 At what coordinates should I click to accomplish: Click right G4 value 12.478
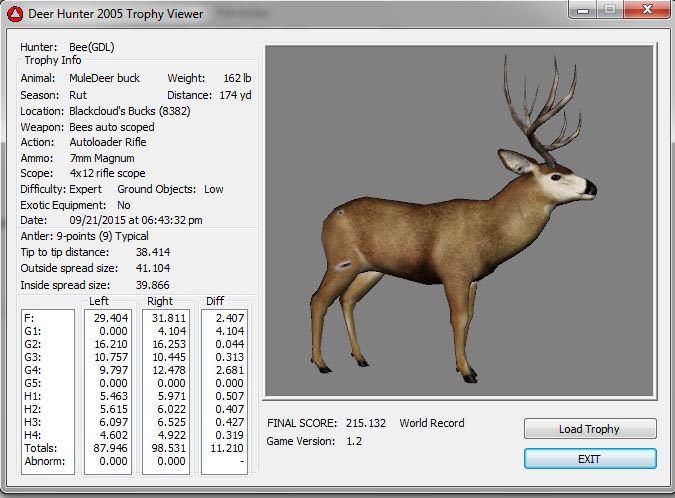pyautogui.click(x=169, y=370)
